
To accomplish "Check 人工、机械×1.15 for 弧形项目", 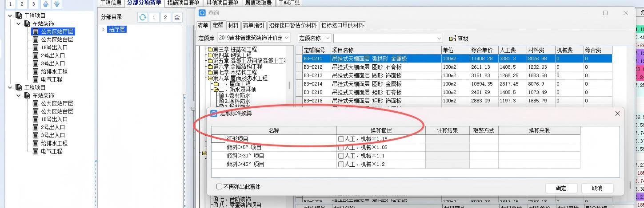I will [341, 139].
